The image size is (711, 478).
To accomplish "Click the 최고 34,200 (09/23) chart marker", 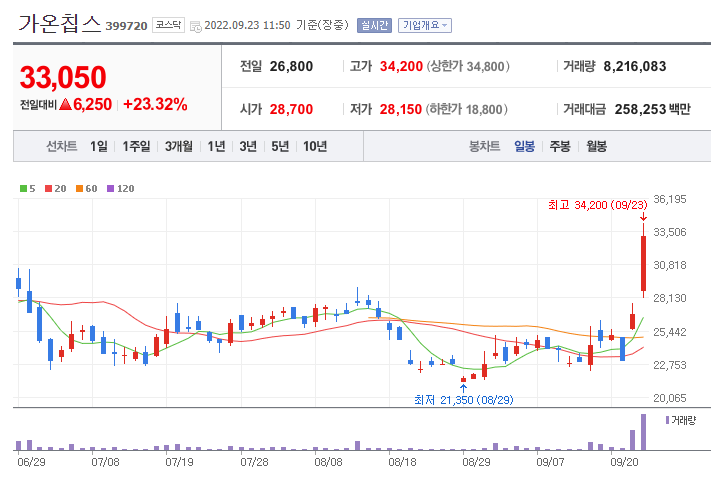I will (598, 205).
